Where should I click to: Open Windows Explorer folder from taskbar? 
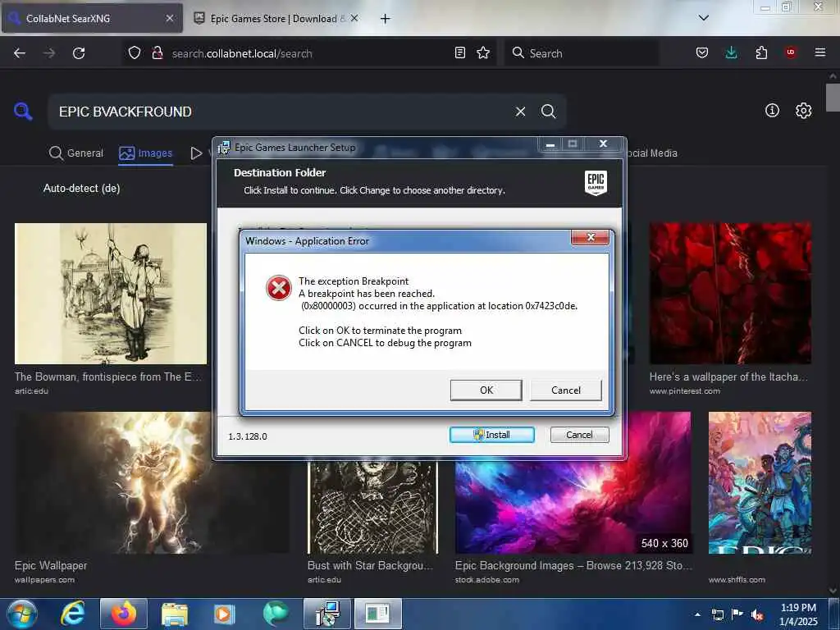175,614
